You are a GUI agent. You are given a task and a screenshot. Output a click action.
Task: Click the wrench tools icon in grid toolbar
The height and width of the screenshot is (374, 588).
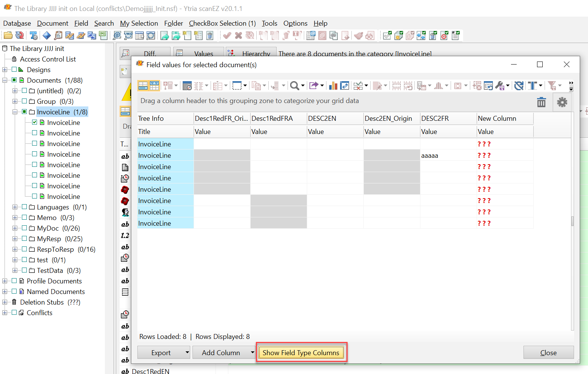500,86
